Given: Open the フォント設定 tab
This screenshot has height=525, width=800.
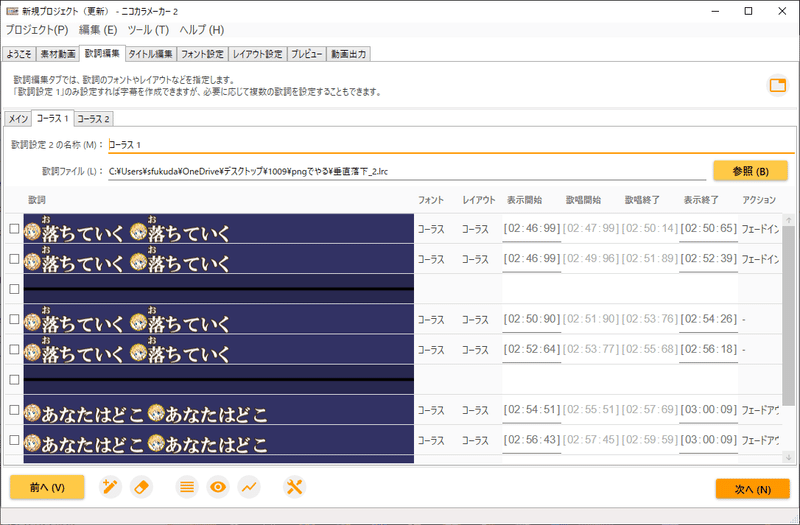Looking at the screenshot, I should click(203, 54).
